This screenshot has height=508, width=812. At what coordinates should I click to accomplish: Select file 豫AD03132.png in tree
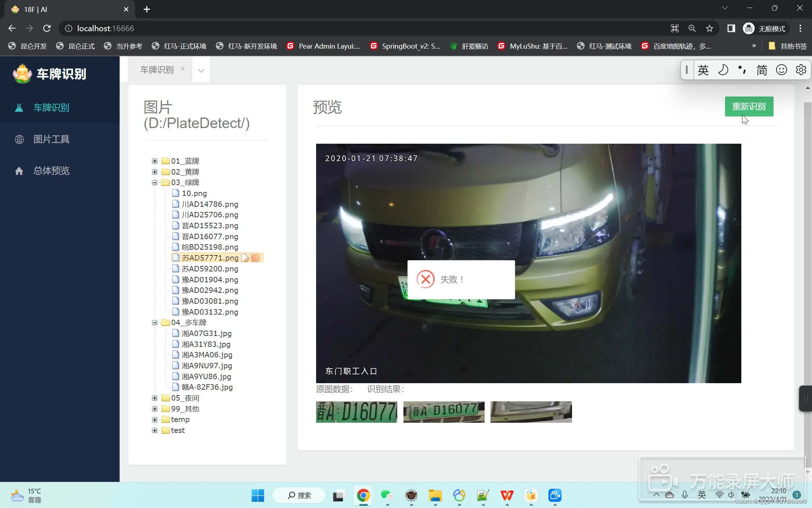pos(210,312)
